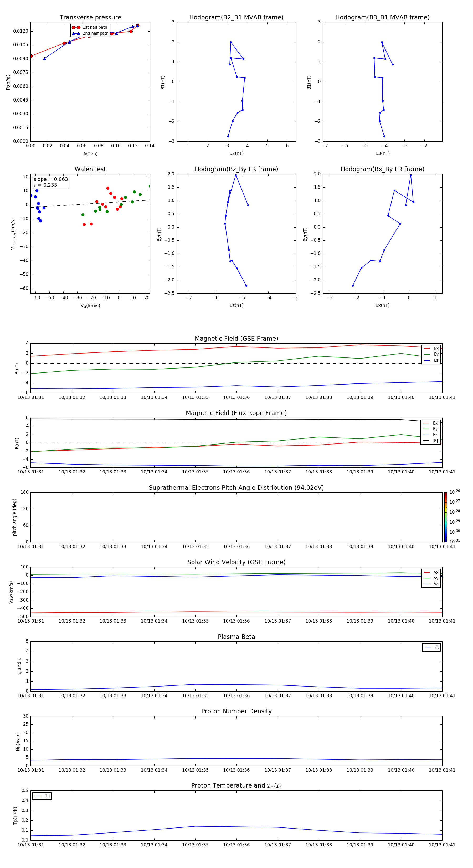Viewport: 473px width, 868px height.
Task: Click the Proton Temperature plot title
Action: 236,785
